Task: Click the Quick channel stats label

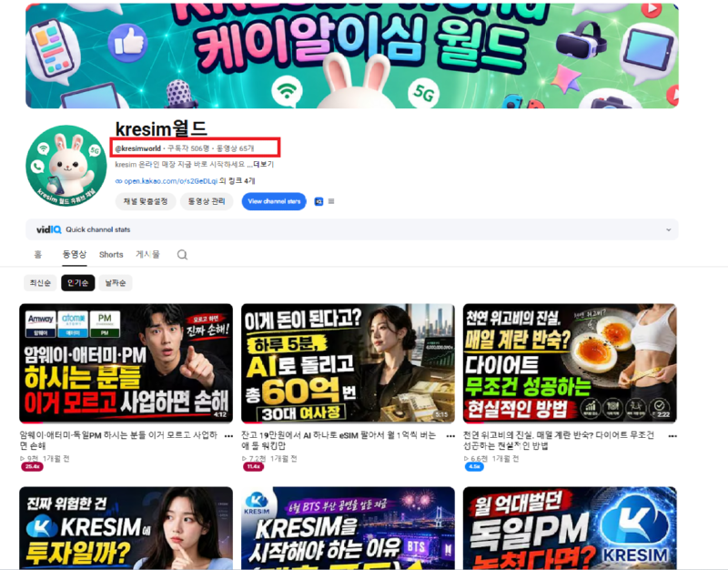Action: (x=98, y=229)
